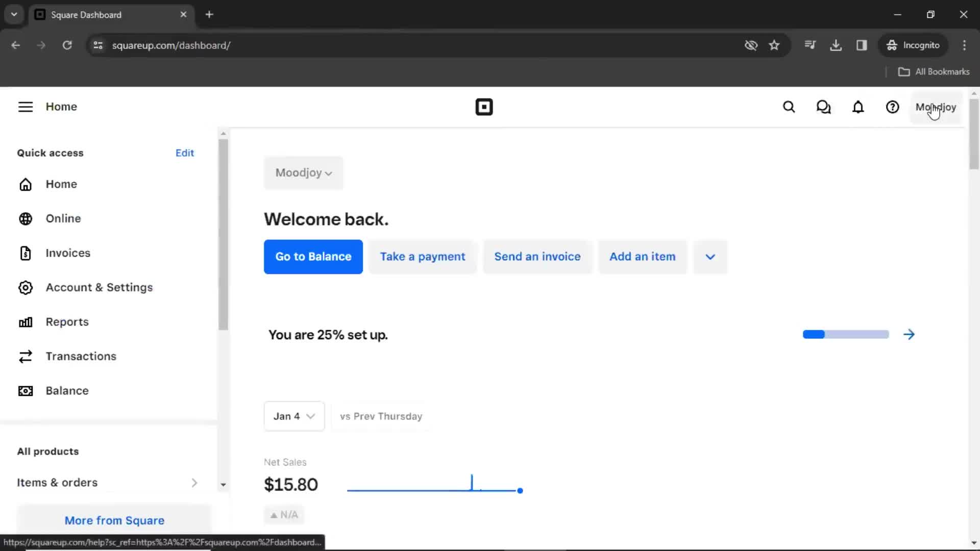The width and height of the screenshot is (980, 551).
Task: Click the Home house icon in sidebar
Action: click(x=26, y=184)
